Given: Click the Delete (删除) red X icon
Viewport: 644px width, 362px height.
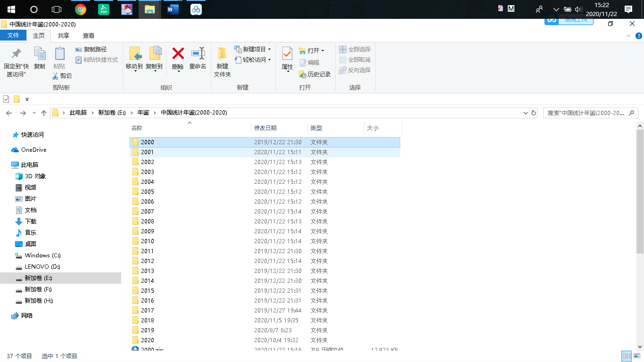Looking at the screenshot, I should 178,53.
